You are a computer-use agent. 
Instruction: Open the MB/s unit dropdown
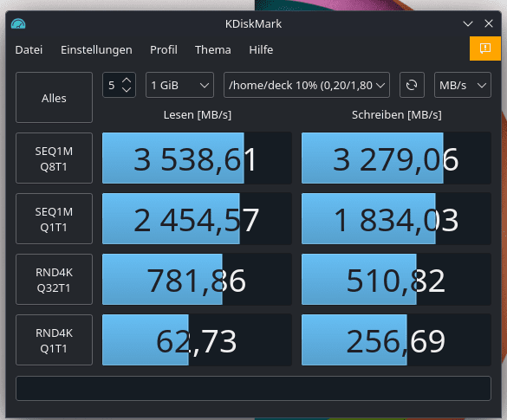[463, 85]
